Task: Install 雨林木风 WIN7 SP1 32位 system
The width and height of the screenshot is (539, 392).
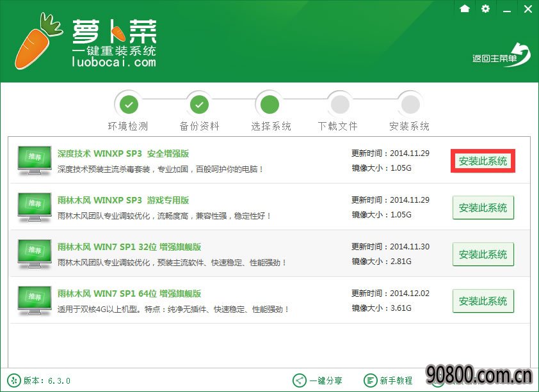Action: click(x=483, y=255)
